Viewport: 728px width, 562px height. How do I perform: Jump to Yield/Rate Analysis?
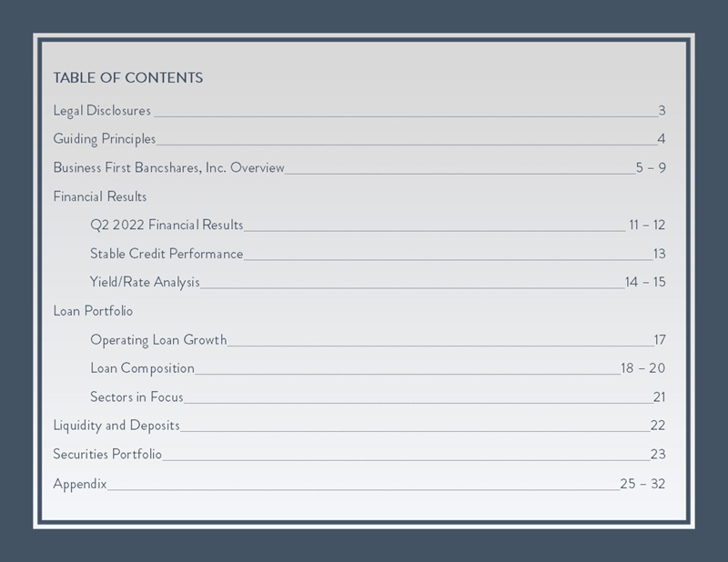click(145, 282)
